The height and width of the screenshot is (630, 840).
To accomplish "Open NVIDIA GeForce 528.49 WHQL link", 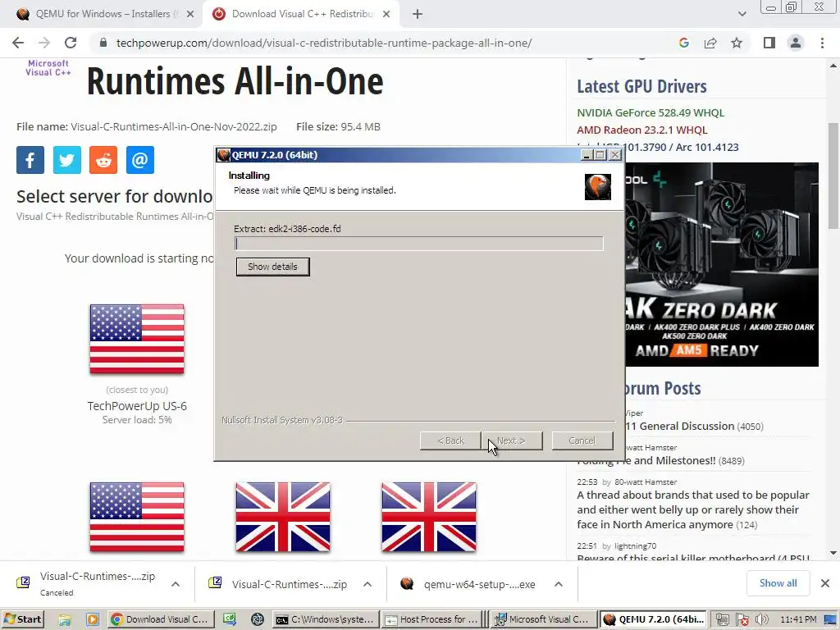I will coord(651,112).
